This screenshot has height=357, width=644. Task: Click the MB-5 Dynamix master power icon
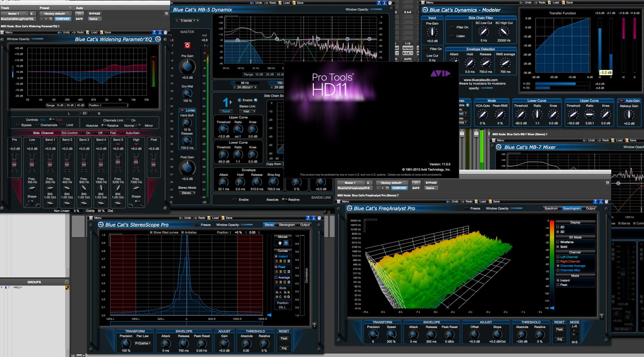pos(187,45)
